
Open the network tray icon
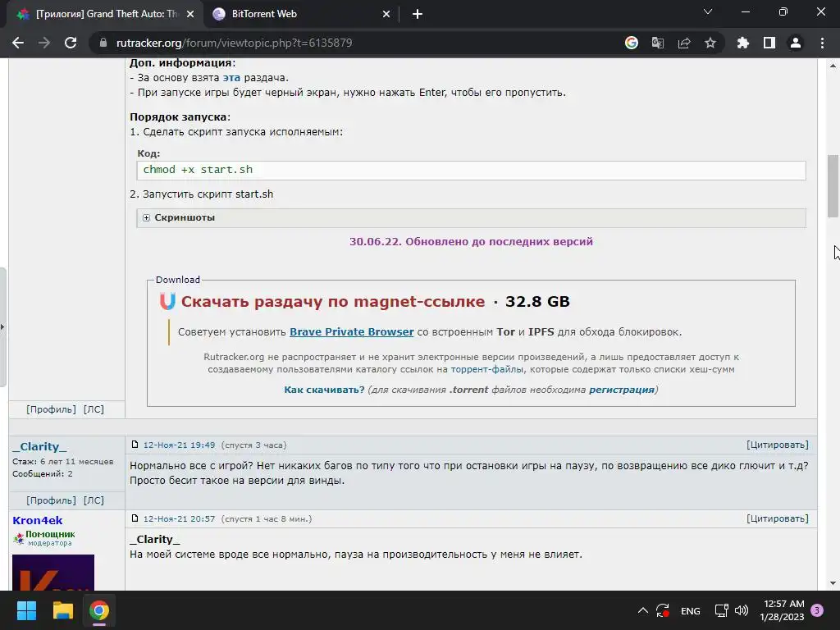[722, 610]
